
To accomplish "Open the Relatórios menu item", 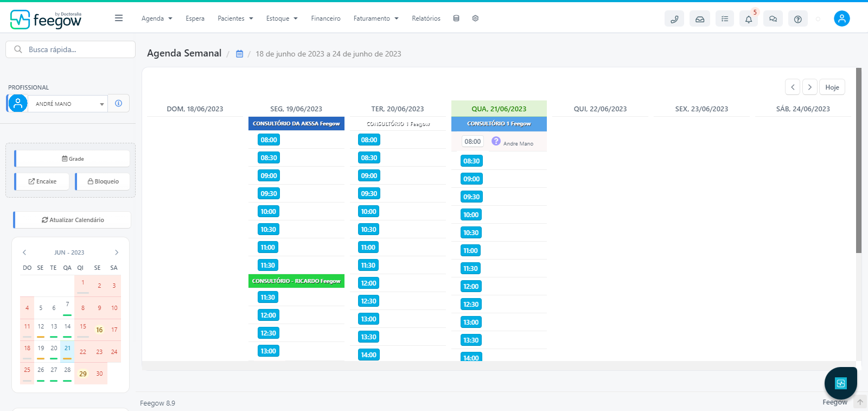I will pyautogui.click(x=426, y=18).
